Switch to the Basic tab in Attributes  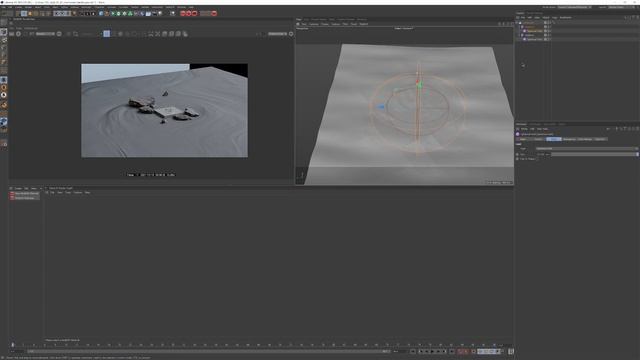pyautogui.click(x=523, y=139)
